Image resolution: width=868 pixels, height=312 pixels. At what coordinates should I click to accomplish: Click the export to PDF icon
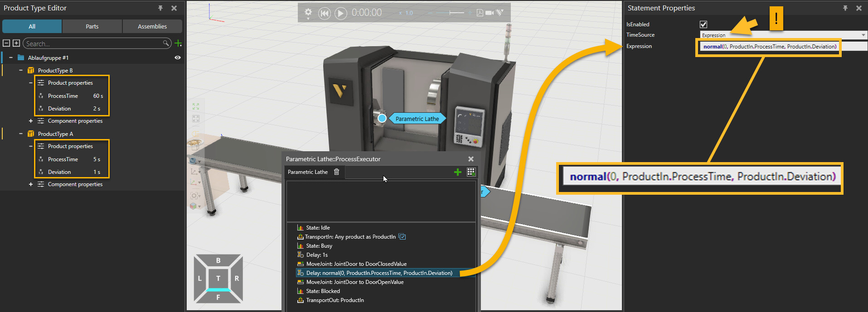tap(480, 13)
